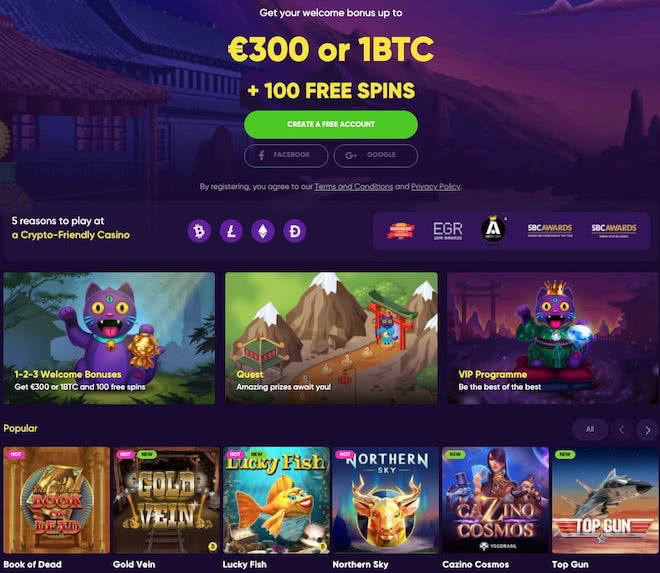Open the Privacy Policy link
Viewport: 660px width, 573px height.
point(436,187)
